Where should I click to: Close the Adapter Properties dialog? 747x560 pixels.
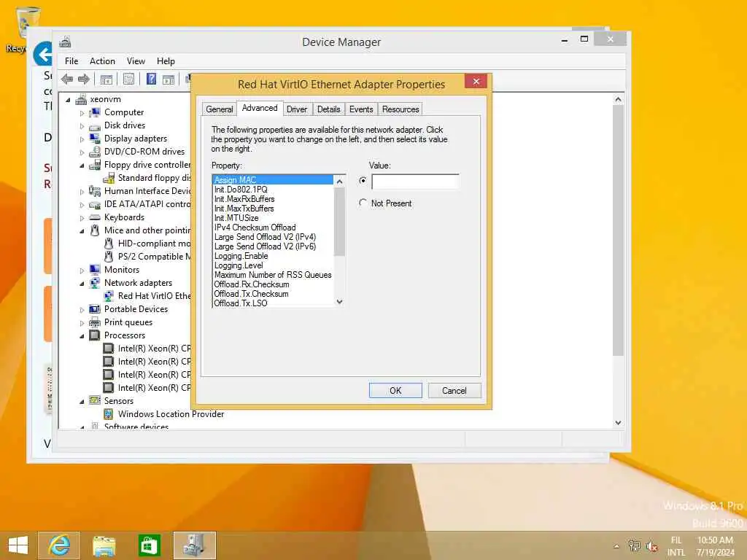coord(476,82)
